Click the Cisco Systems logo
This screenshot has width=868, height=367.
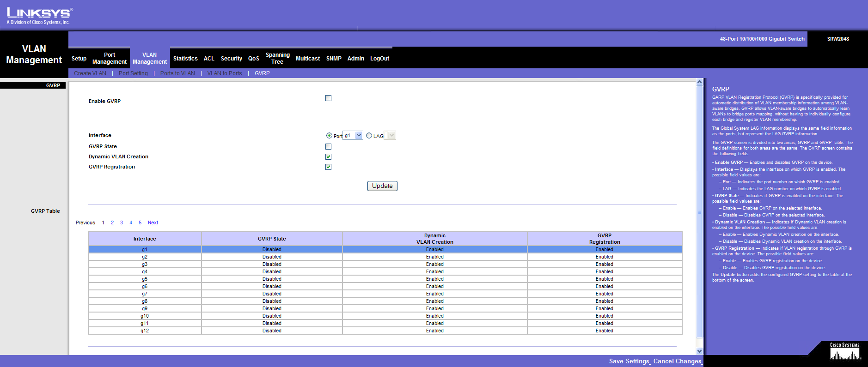(x=844, y=352)
